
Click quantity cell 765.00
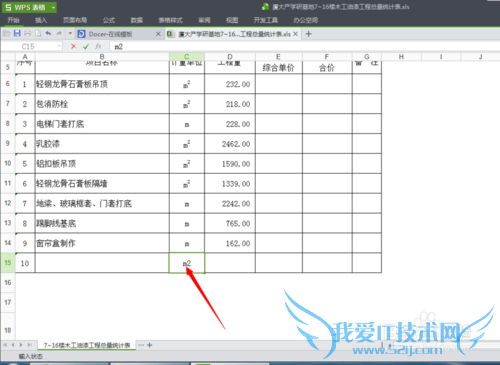[230, 223]
